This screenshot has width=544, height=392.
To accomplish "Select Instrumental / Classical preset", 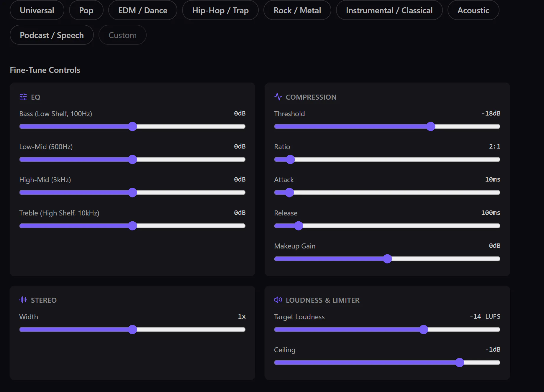I will [x=389, y=10].
